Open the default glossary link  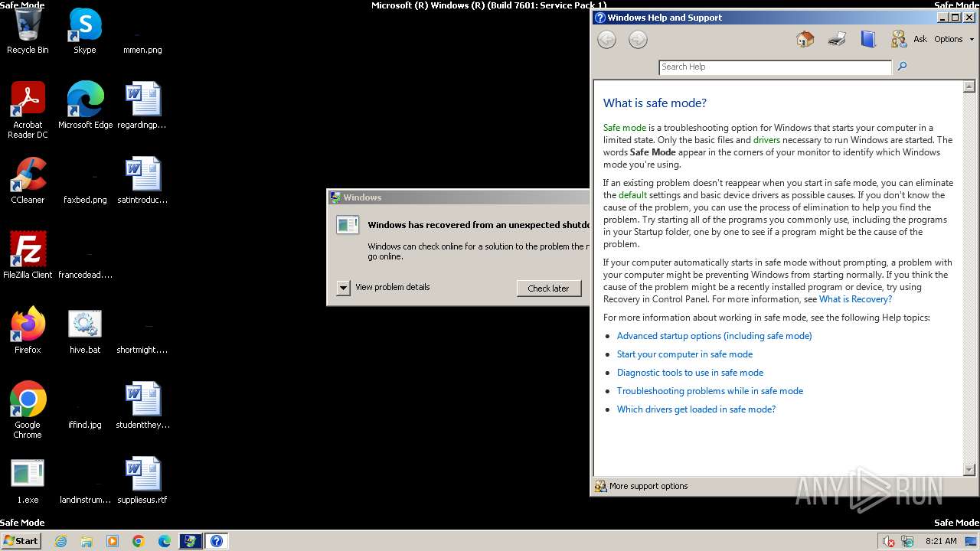click(x=632, y=195)
